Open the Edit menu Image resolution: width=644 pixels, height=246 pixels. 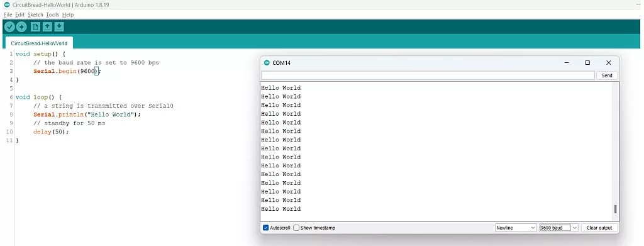coord(19,14)
